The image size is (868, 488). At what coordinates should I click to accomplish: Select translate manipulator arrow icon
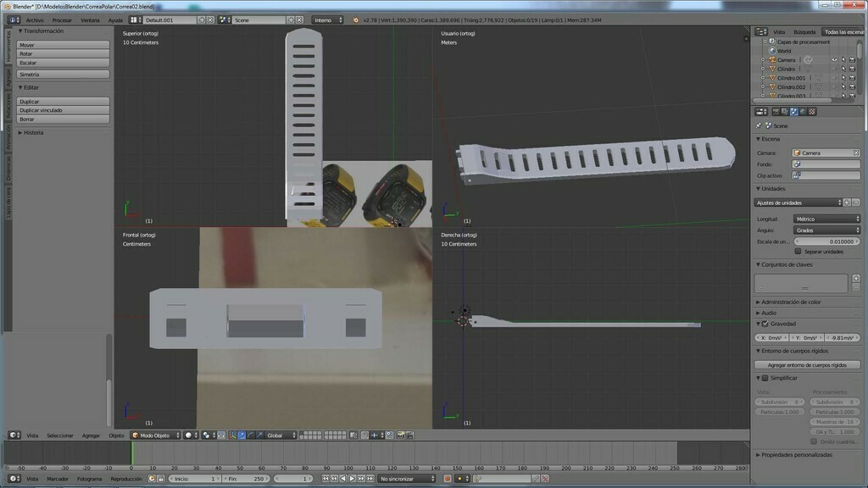[242, 435]
